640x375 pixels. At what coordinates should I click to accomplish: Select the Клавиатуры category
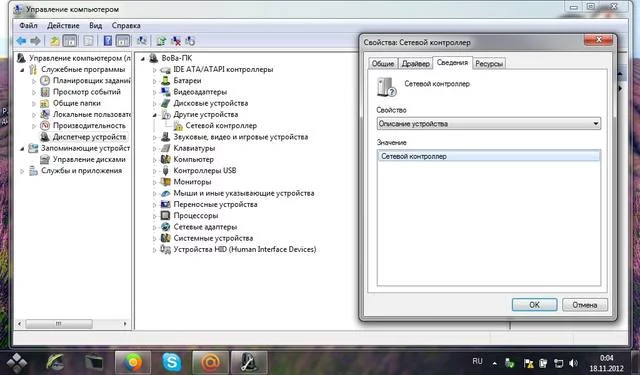pos(194,148)
